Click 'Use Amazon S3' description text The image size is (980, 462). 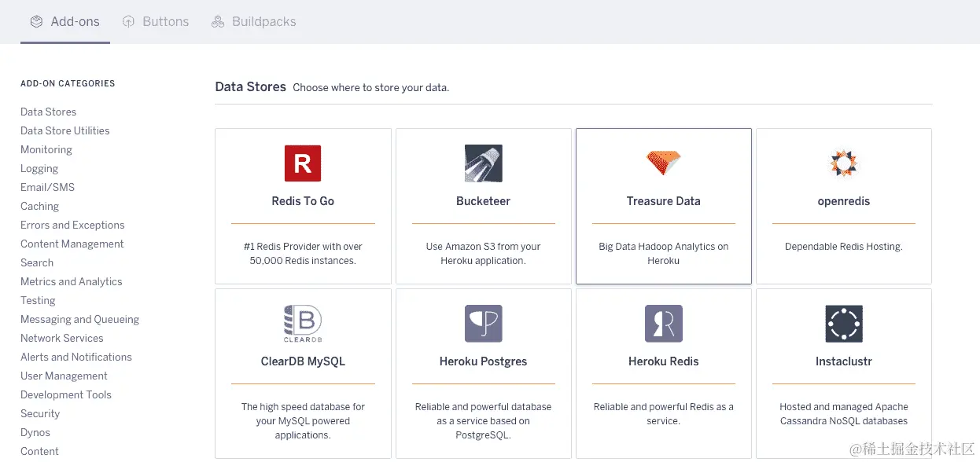483,254
